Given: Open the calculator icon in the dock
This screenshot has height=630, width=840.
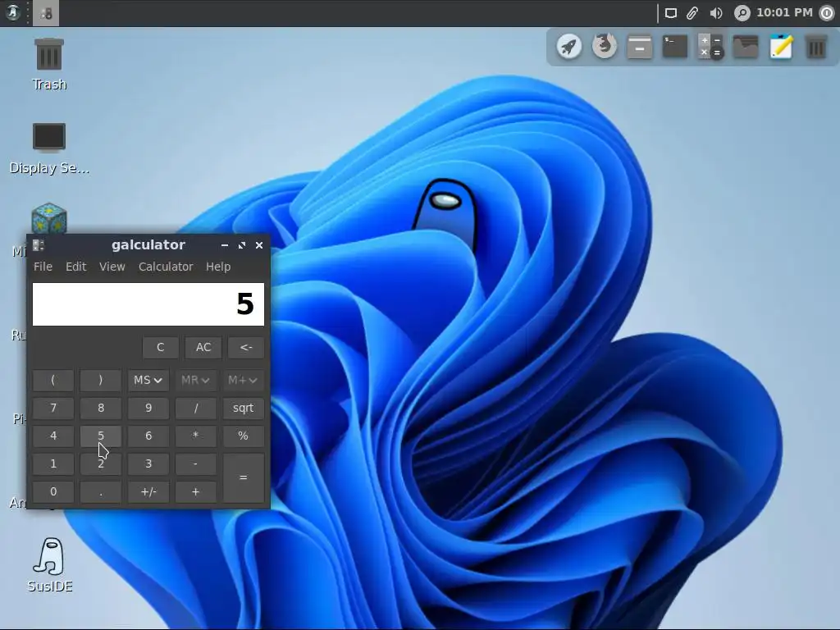Looking at the screenshot, I should pyautogui.click(x=710, y=47).
